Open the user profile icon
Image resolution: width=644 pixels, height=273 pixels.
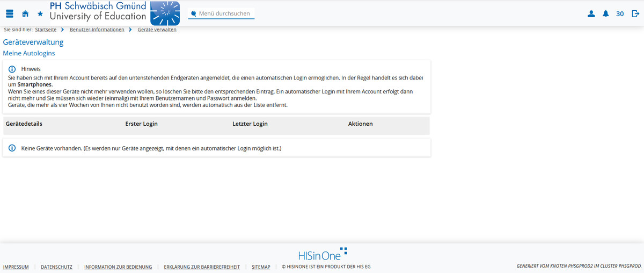pos(591,14)
